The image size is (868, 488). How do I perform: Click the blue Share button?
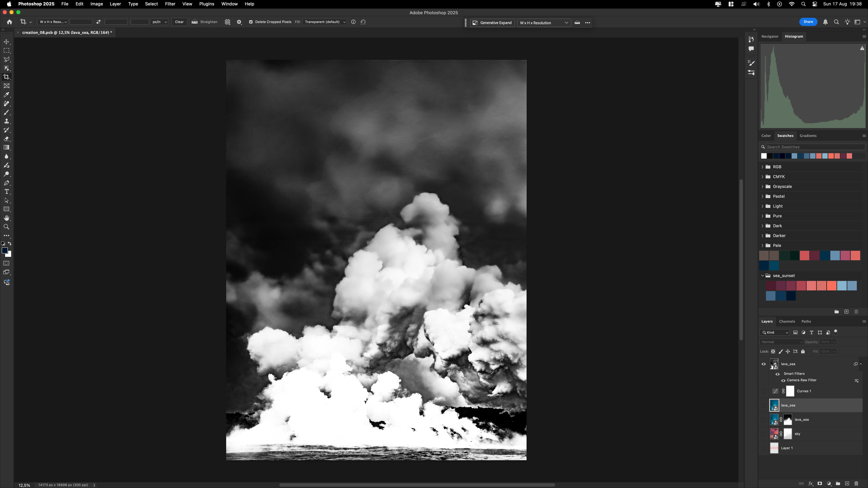(808, 22)
